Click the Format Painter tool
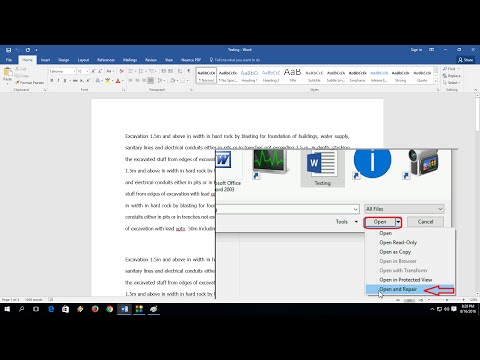 pos(30,82)
